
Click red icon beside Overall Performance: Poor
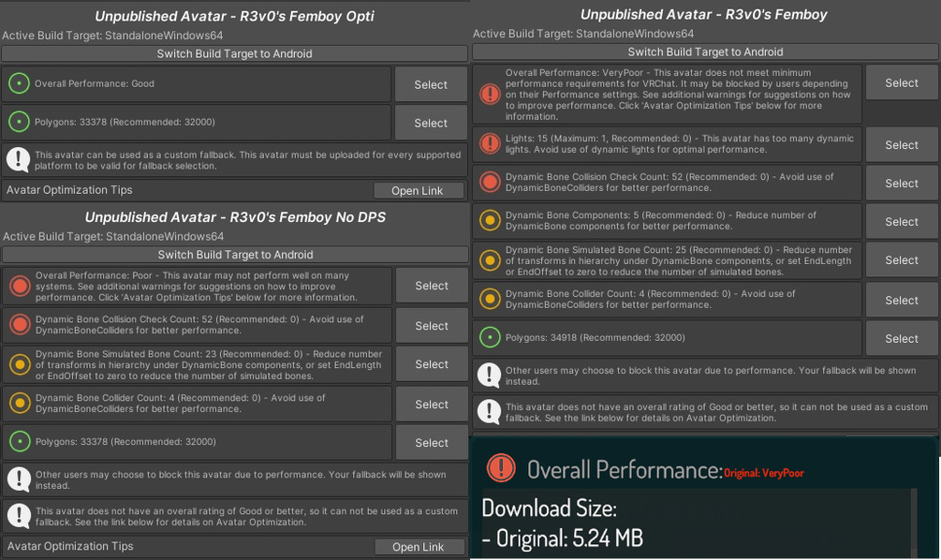[x=20, y=287]
